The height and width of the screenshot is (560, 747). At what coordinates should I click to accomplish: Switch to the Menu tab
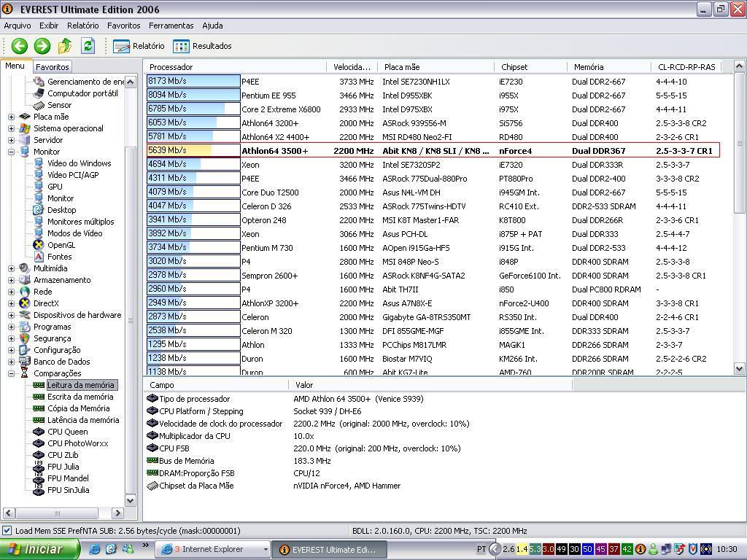tap(15, 66)
